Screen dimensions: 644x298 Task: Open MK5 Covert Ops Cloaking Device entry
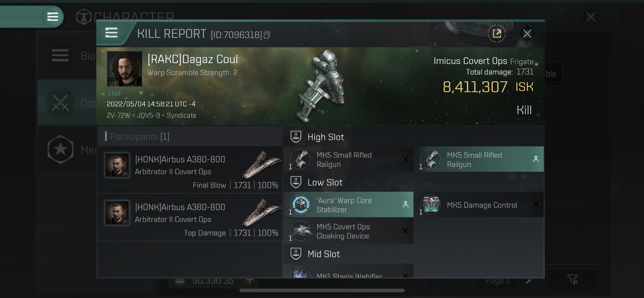coord(349,231)
